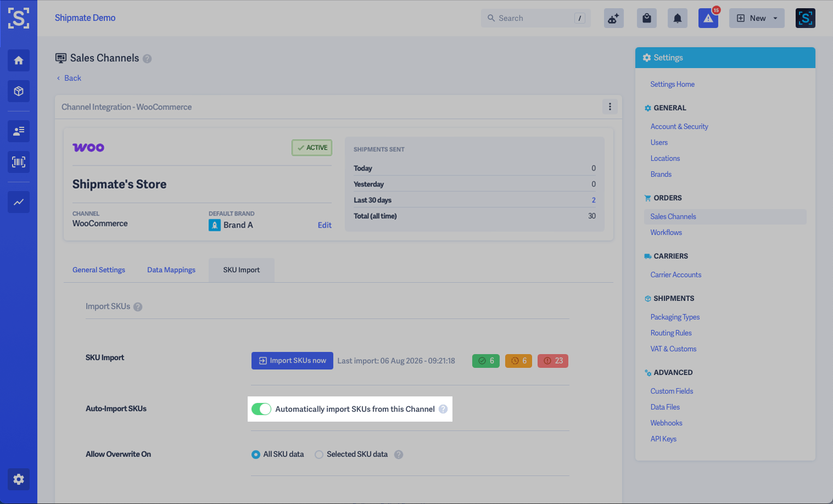Screen dimensions: 833x504
Task: Open Webhooks settings
Action: click(x=666, y=423)
